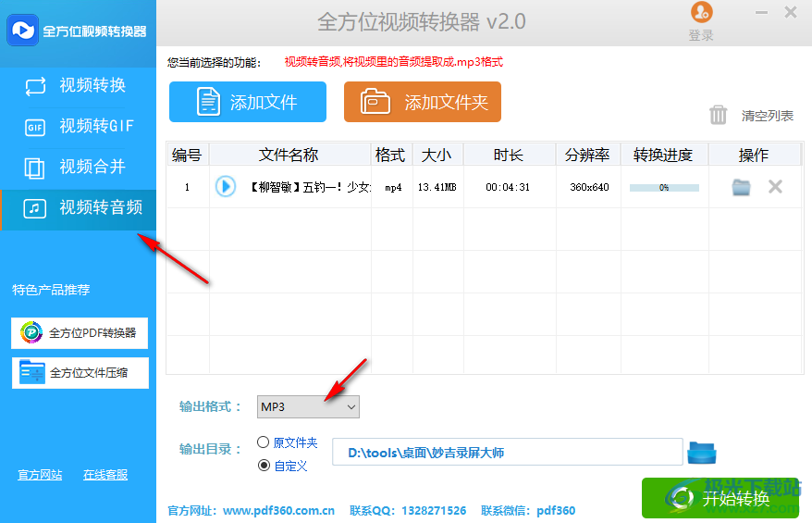812x523 pixels.
Task: Switch to 视频转GIF mode
Action: (78, 126)
